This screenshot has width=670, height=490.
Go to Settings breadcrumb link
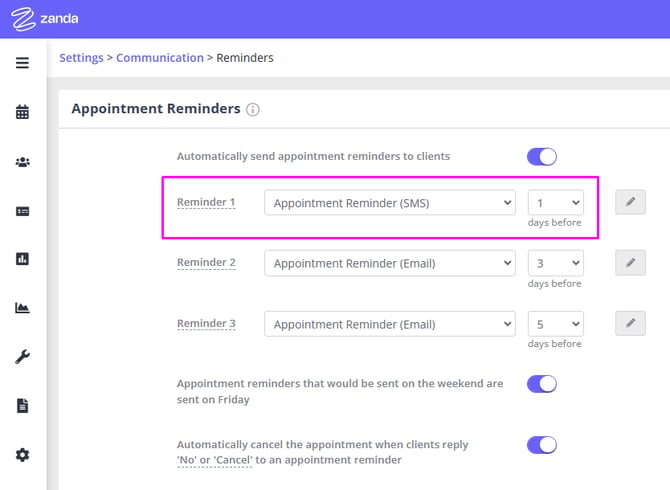coord(81,58)
